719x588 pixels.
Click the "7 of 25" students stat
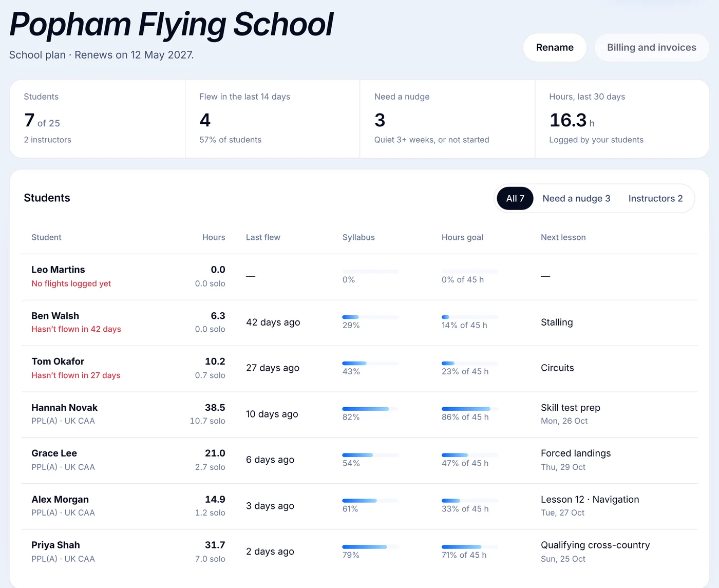tap(42, 120)
